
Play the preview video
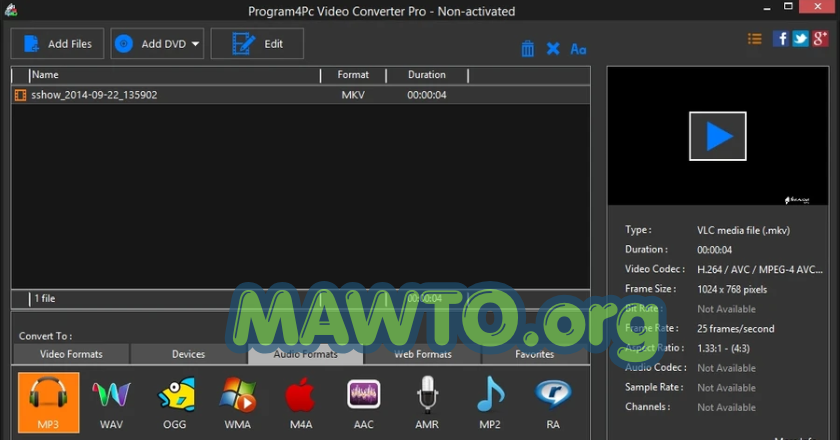[x=717, y=136]
